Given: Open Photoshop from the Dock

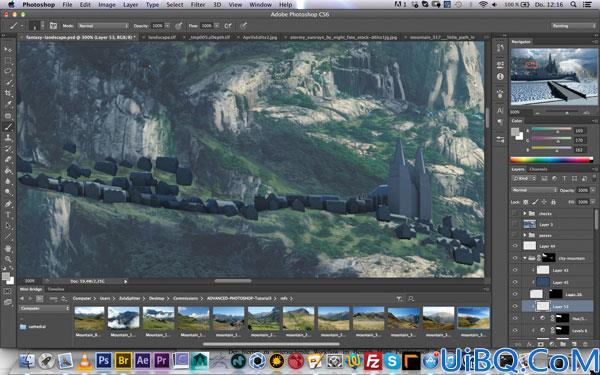Looking at the screenshot, I should pos(103,360).
